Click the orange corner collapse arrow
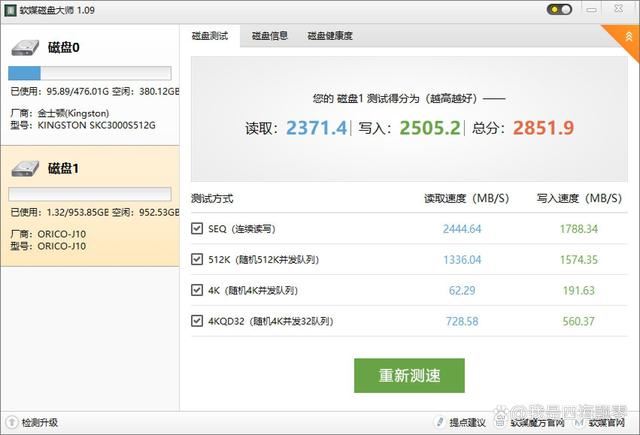The image size is (640, 435). pos(629,37)
